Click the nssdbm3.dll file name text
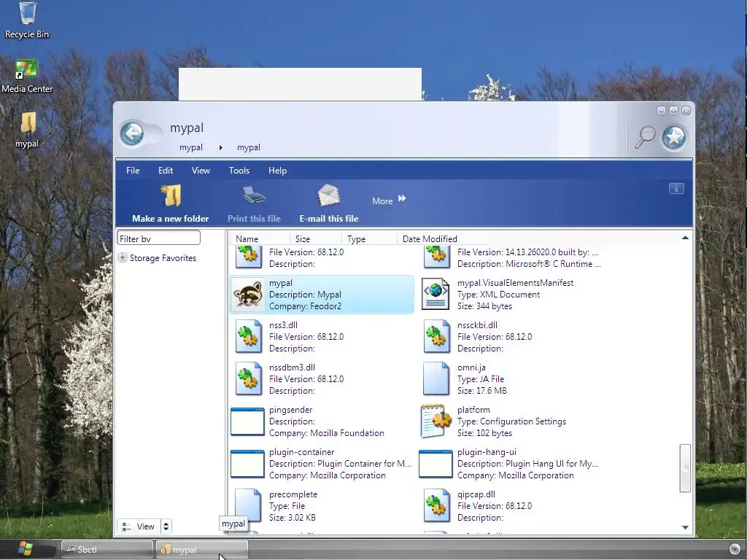 click(x=292, y=367)
